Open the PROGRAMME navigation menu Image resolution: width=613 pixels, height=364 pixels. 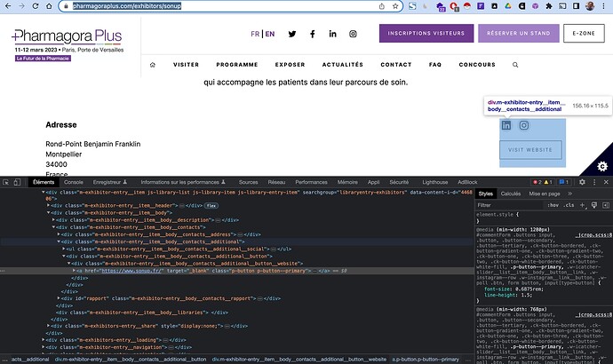coord(237,65)
